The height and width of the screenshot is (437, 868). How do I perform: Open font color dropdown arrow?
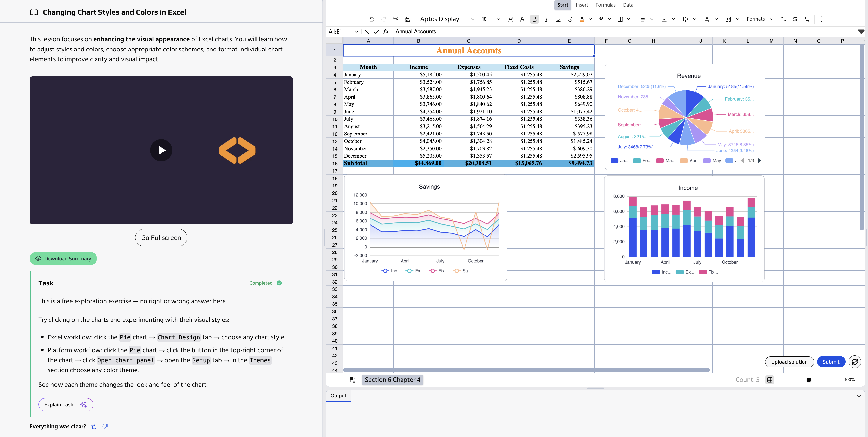coord(590,19)
